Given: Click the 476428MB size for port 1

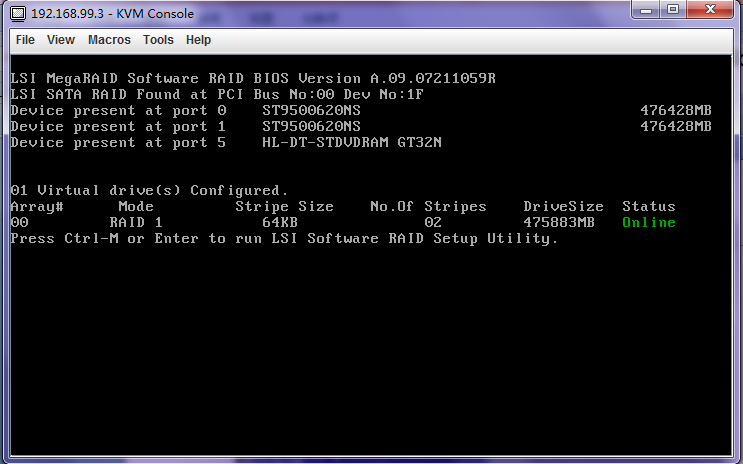Looking at the screenshot, I should [676, 127].
